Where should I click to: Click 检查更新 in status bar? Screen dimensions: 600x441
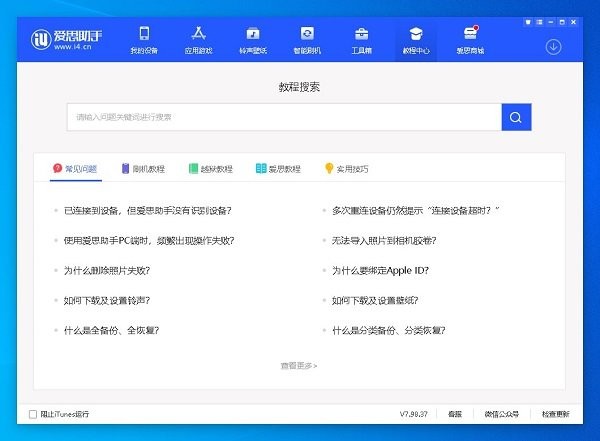point(555,414)
